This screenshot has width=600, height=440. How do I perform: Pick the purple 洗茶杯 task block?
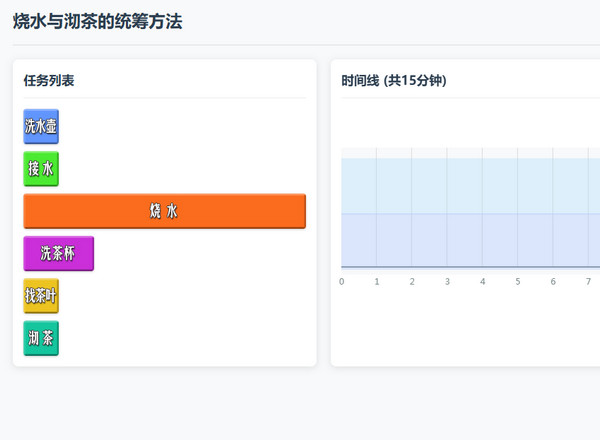tap(58, 254)
